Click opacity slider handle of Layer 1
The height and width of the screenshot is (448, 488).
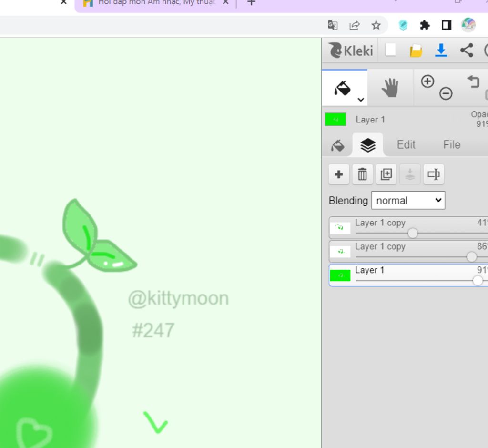coord(478,281)
